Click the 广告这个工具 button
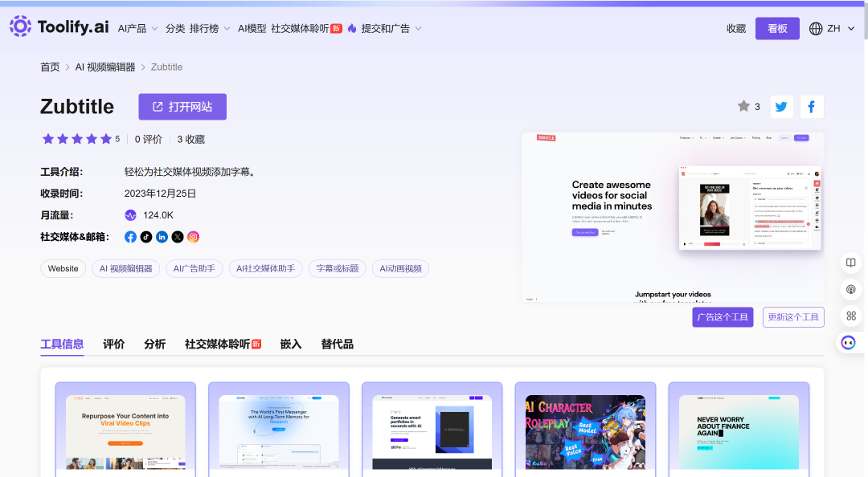 click(x=723, y=317)
